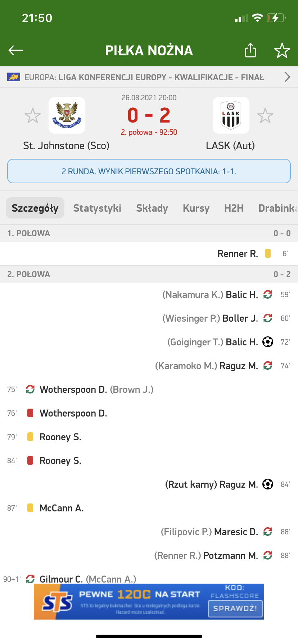Open St. Johnstone club crest
The image size is (298, 644).
[x=67, y=115]
